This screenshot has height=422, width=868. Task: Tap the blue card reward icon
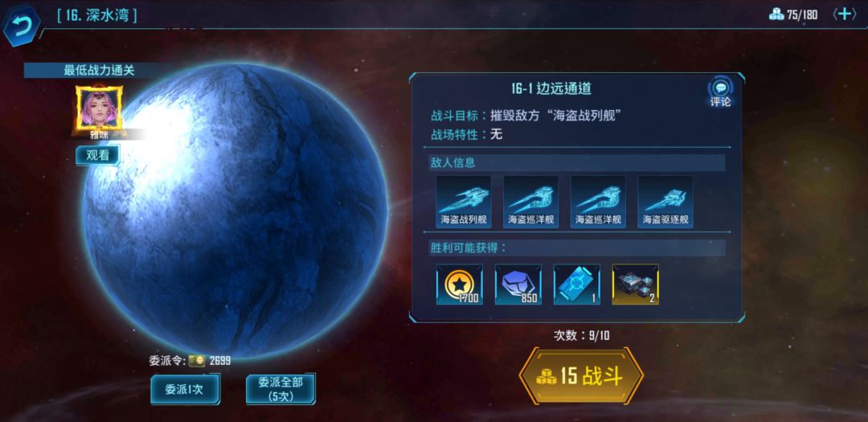pyautogui.click(x=577, y=284)
